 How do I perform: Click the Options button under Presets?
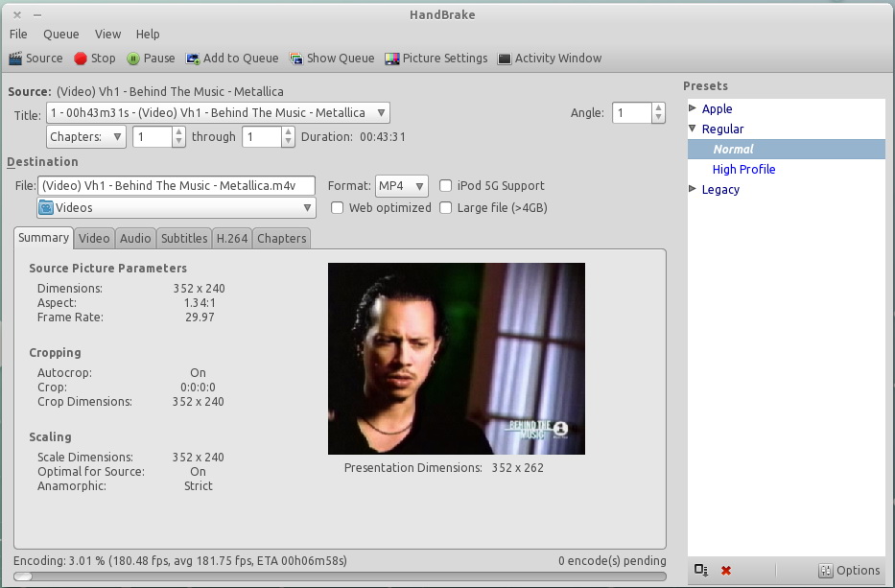[x=849, y=571]
